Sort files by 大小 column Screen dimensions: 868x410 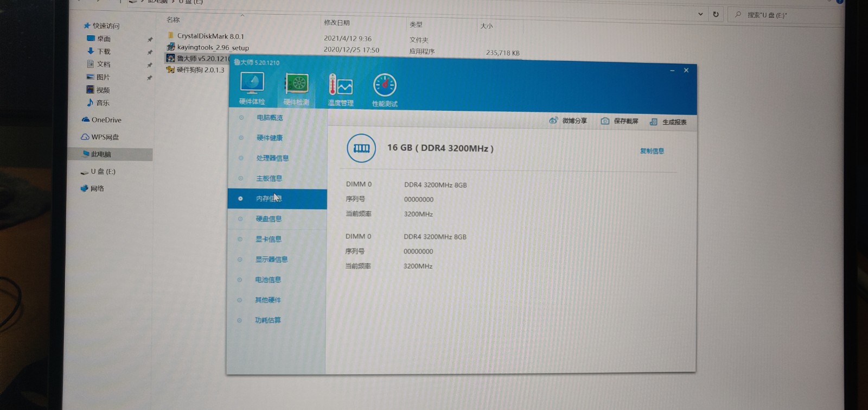(487, 26)
